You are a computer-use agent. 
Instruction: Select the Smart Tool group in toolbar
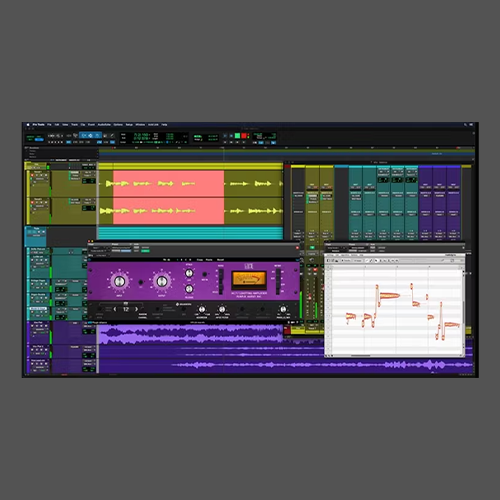pyautogui.click(x=90, y=135)
